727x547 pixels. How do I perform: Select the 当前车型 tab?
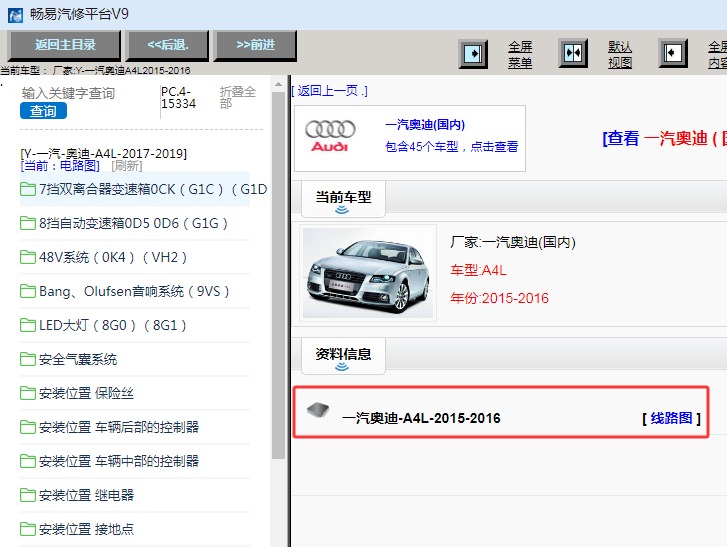point(343,199)
